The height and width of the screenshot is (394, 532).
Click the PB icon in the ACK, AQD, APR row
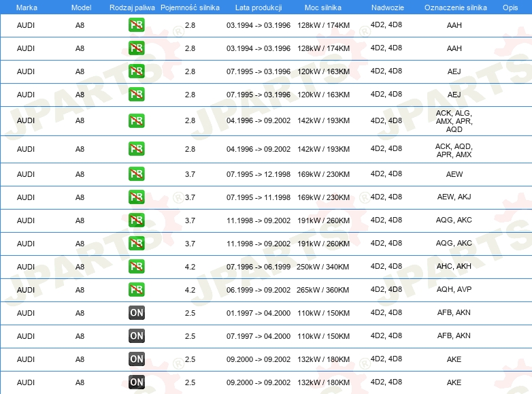(136, 149)
